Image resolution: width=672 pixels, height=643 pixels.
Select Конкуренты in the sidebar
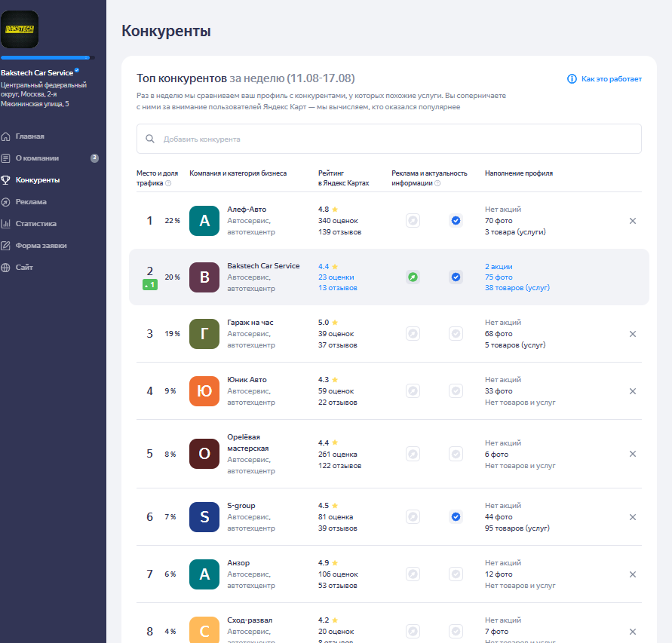(37, 180)
